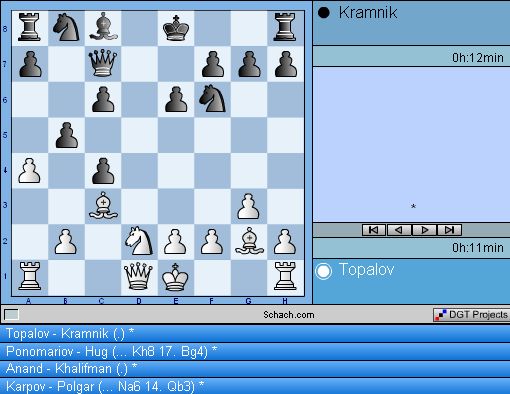Click the white knight on d2
Image resolution: width=510 pixels, height=394 pixels.
point(139,241)
